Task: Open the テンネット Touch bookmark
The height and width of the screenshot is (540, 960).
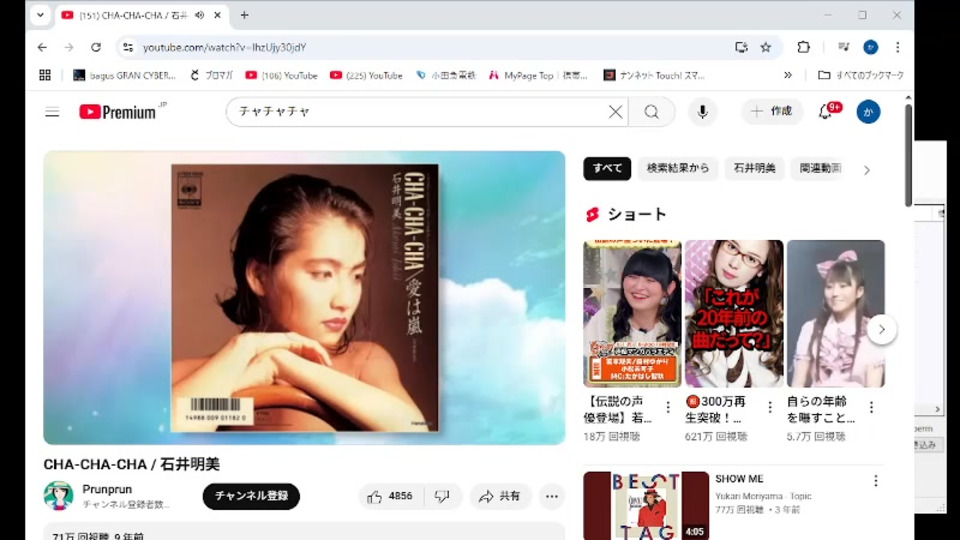Action: (654, 75)
